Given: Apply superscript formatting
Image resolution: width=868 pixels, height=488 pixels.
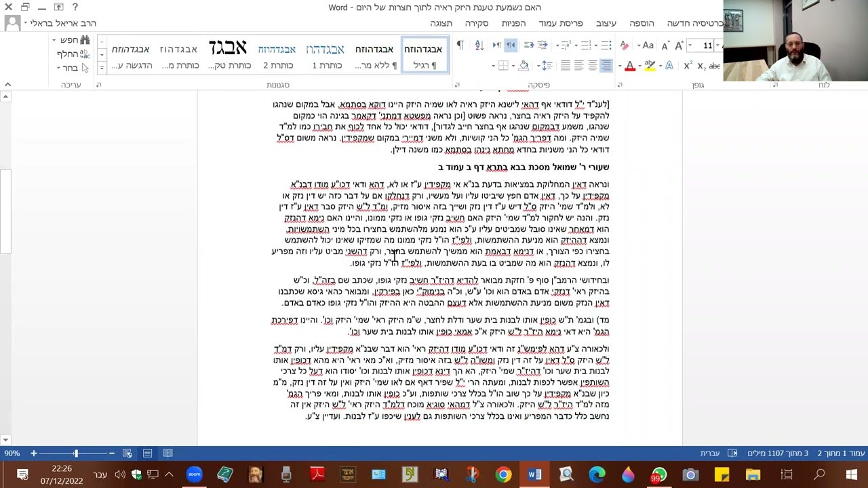Looking at the screenshot, I should pos(687,66).
